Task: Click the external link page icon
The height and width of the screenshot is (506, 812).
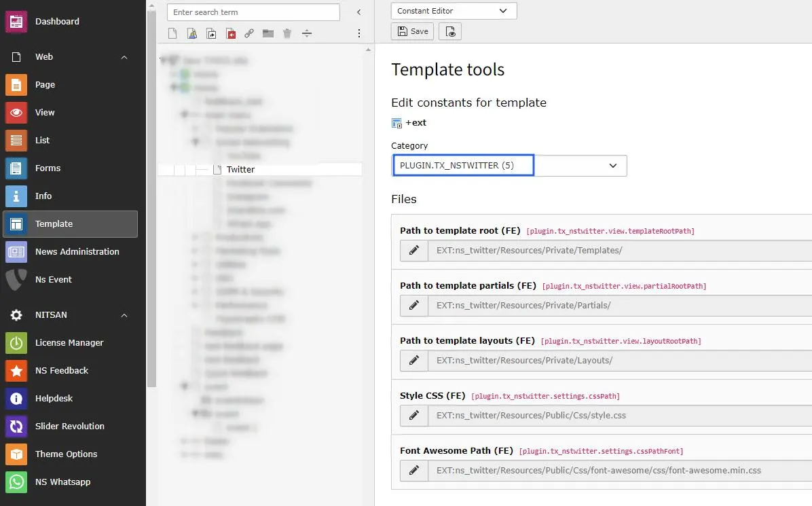Action: tap(249, 34)
